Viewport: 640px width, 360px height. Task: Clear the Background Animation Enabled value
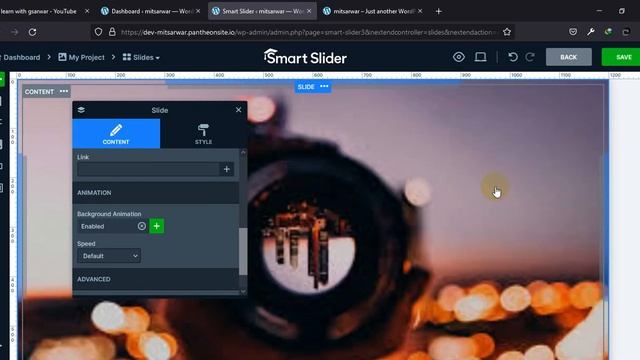pyautogui.click(x=142, y=226)
